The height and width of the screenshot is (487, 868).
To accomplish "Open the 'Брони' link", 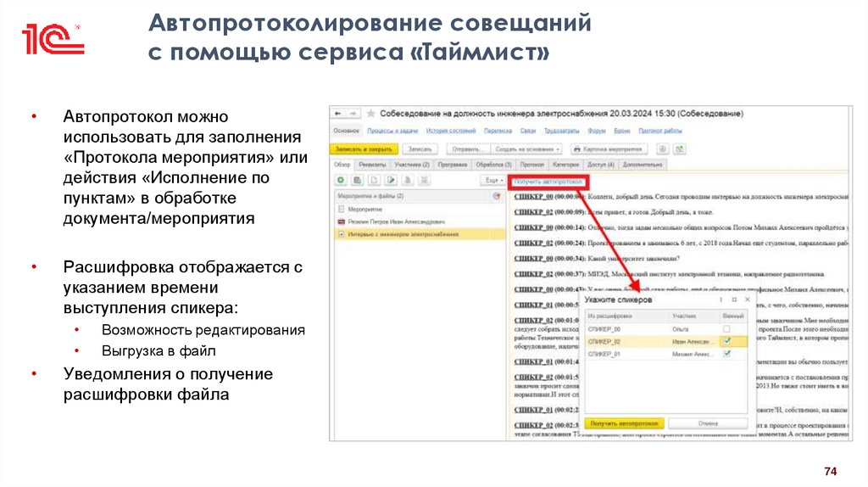I will [x=622, y=131].
